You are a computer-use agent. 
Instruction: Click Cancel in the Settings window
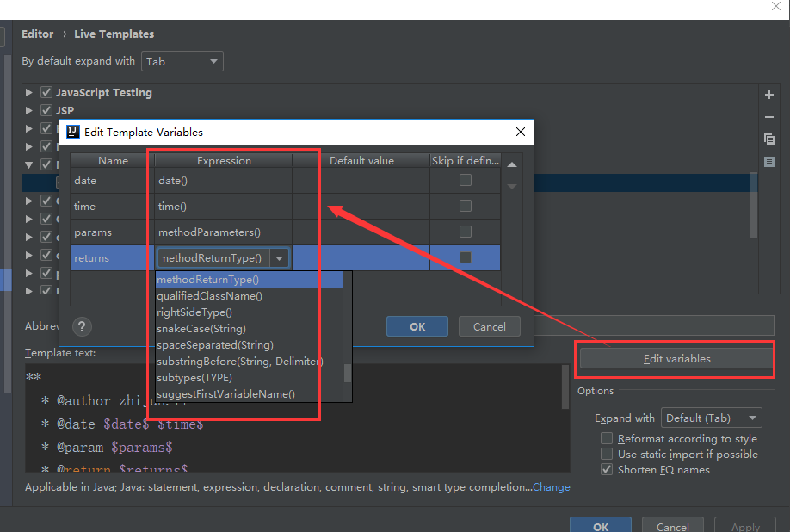[x=673, y=525]
